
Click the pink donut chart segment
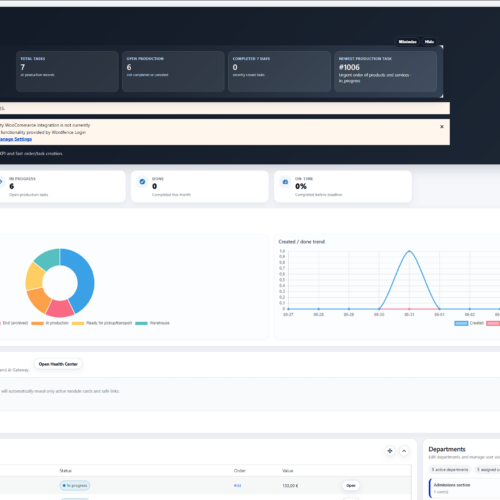coord(60,309)
